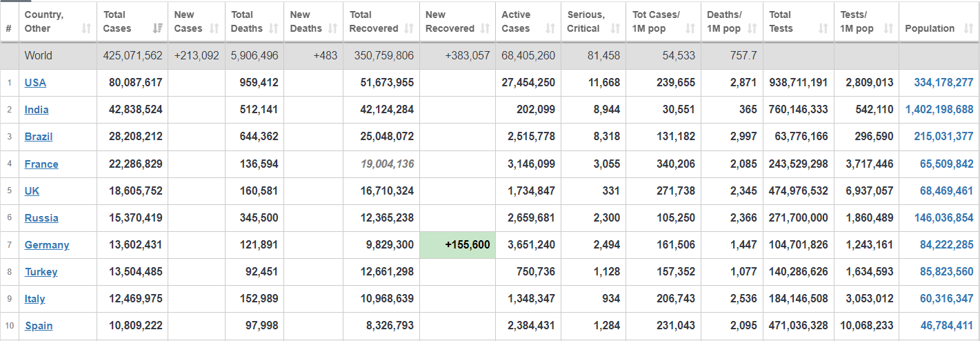Open the Italy country link
The image size is (980, 341).
35,299
